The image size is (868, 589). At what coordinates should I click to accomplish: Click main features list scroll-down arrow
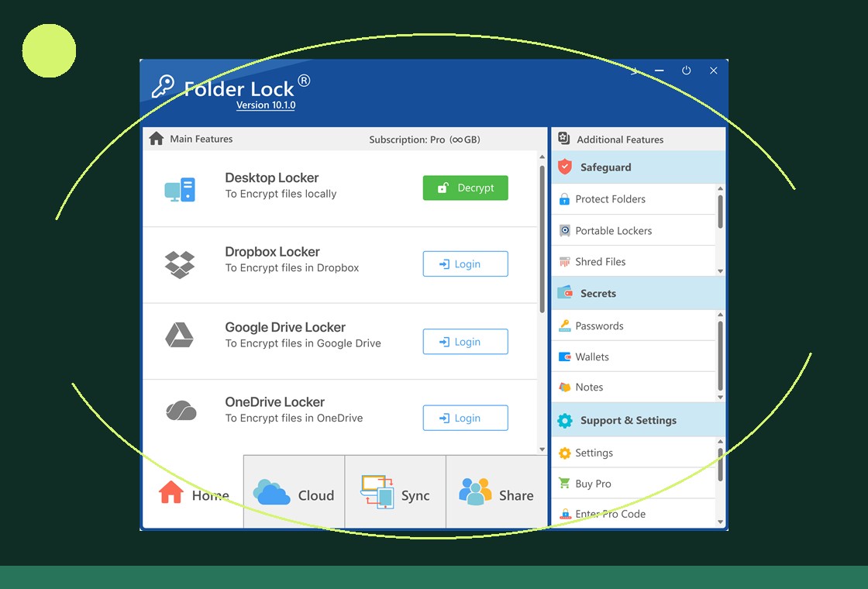(542, 449)
